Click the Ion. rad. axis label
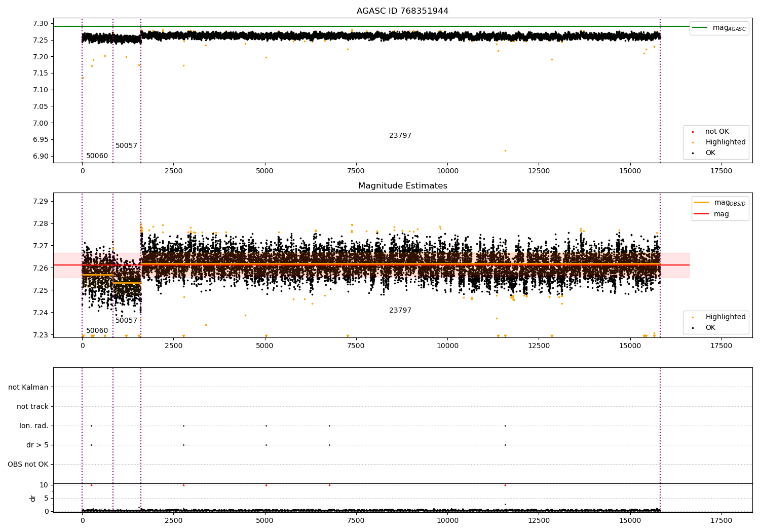This screenshot has width=760, height=532. [x=34, y=426]
